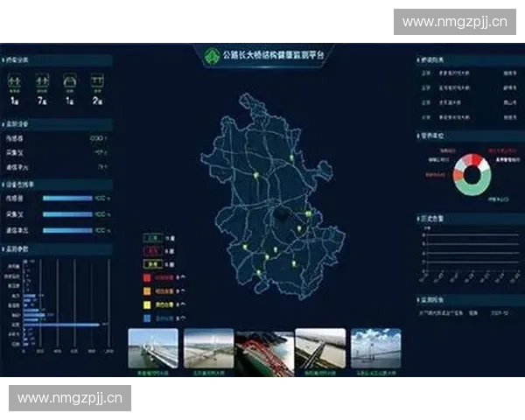Click the 设备在线率 section header

(x=57, y=185)
